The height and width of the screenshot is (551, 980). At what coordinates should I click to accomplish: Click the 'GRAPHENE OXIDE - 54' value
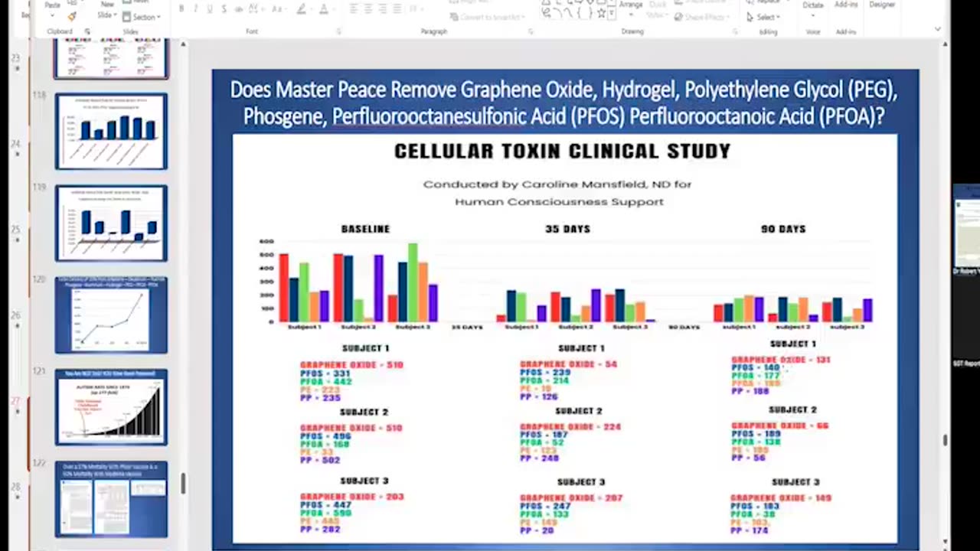pos(569,365)
